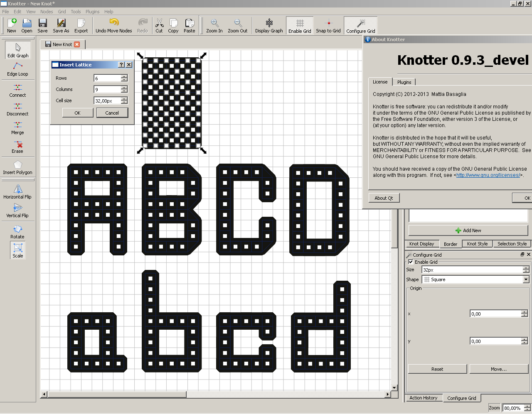
Task: Switch to the Plugins tab in About
Action: point(404,82)
